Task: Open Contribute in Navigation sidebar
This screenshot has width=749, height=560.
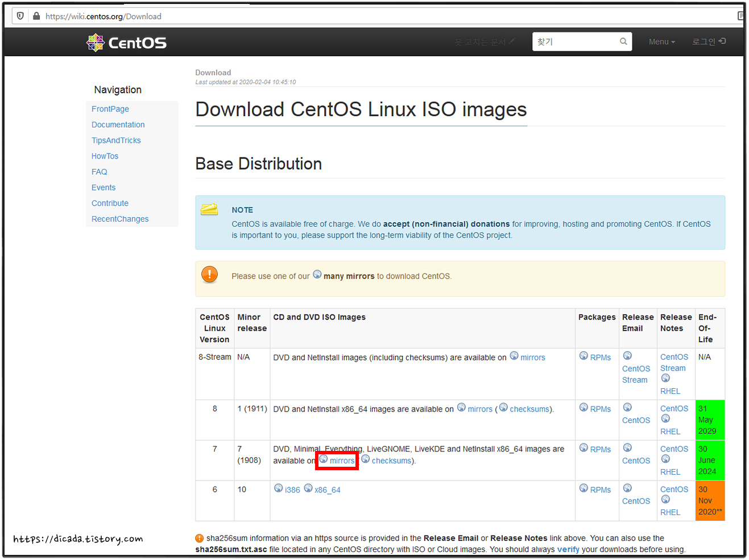Action: coord(110,203)
